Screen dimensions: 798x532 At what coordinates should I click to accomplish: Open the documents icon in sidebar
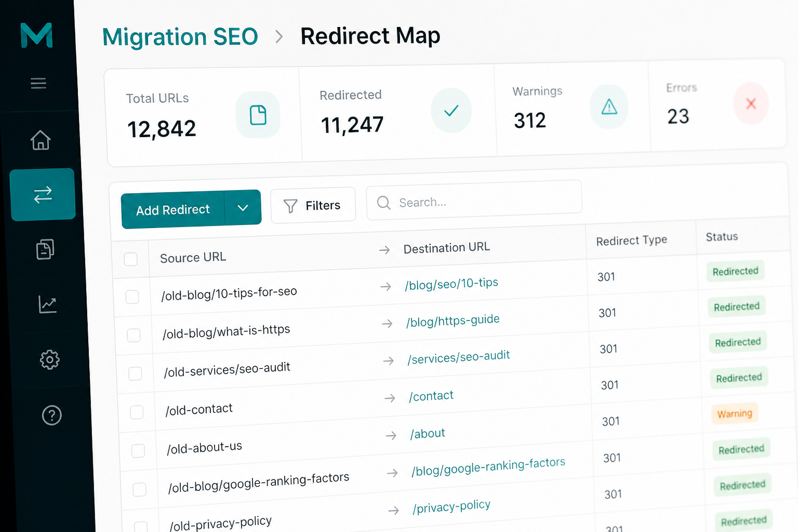[x=45, y=249]
